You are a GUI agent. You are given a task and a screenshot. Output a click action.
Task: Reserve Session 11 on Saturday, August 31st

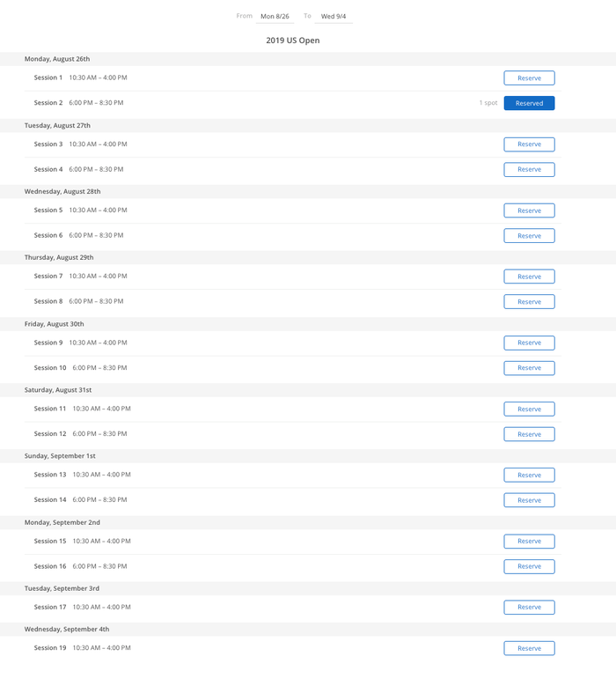[x=529, y=409]
